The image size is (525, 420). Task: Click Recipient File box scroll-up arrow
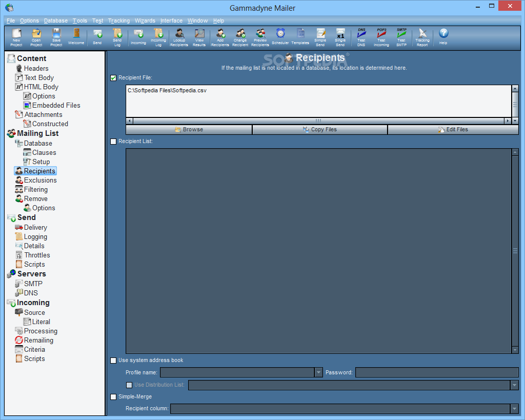tap(515, 88)
